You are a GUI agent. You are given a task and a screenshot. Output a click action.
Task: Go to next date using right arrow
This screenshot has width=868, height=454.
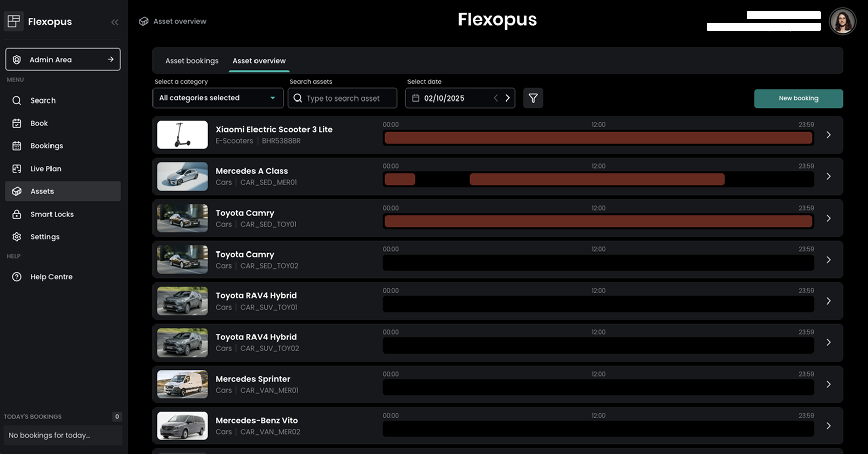point(507,98)
